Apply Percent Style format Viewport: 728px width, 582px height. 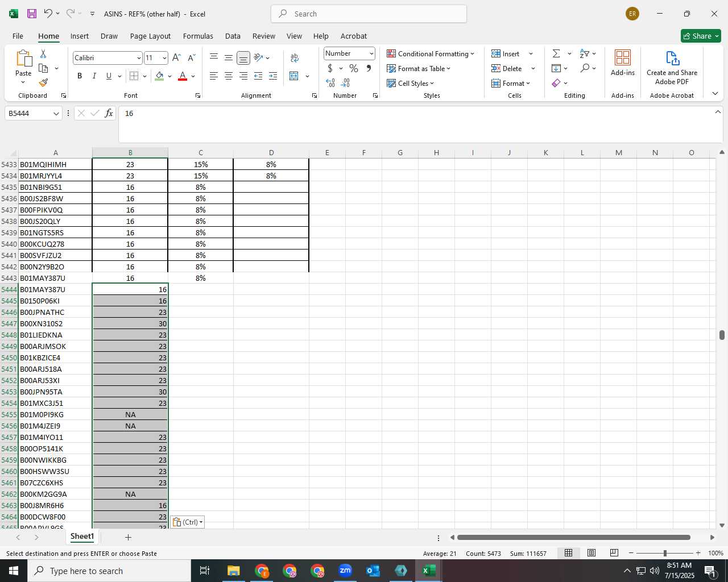[x=354, y=68]
